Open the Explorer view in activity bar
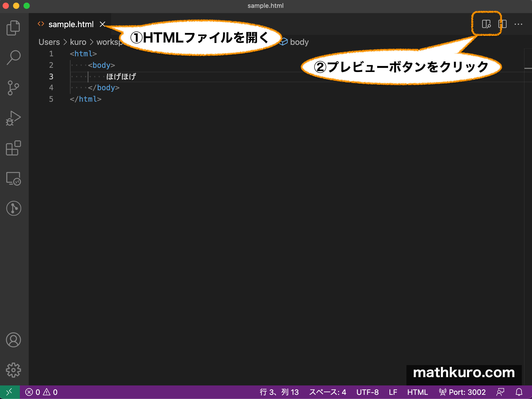This screenshot has width=532, height=399. pos(13,27)
